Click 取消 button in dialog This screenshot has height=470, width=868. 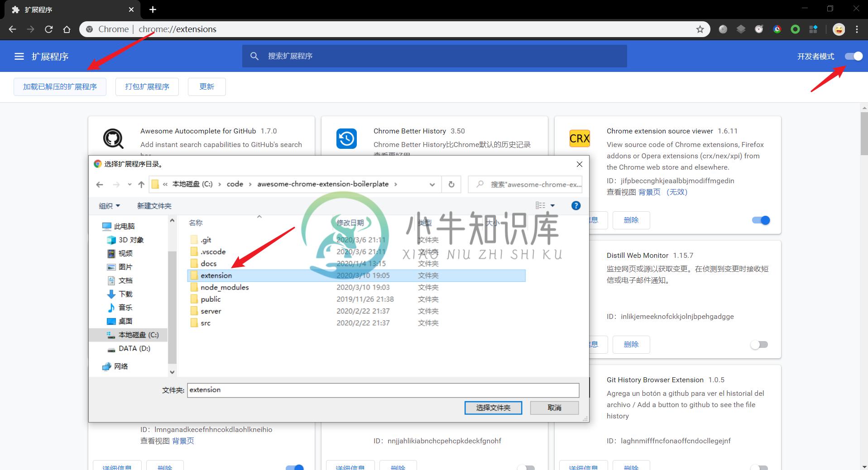[554, 408]
